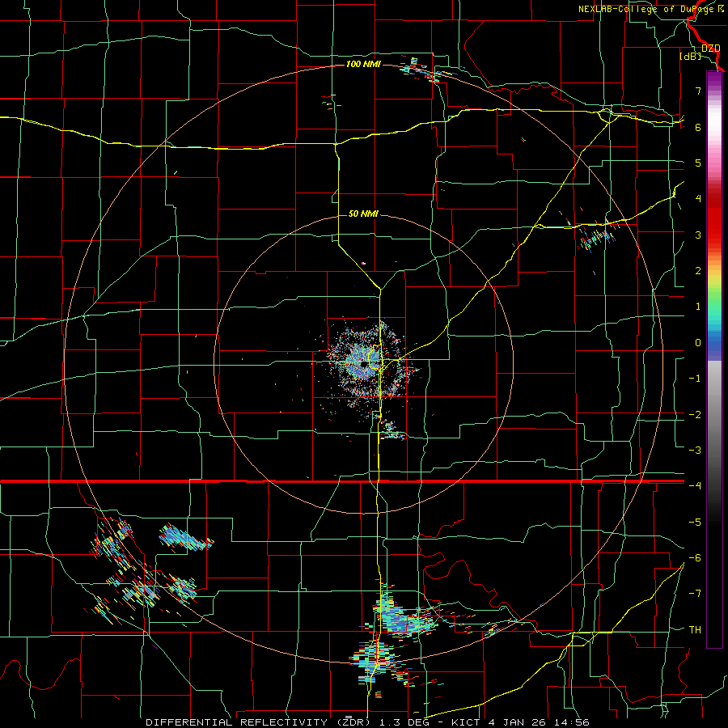Image resolution: width=728 pixels, height=728 pixels.
Task: Click the "1" tick label on color scale
Action: pos(698,307)
